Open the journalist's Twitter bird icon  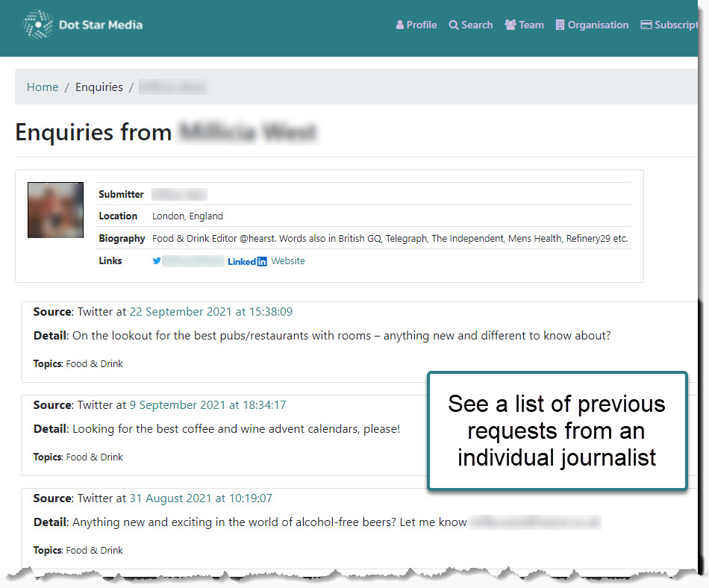pos(157,260)
